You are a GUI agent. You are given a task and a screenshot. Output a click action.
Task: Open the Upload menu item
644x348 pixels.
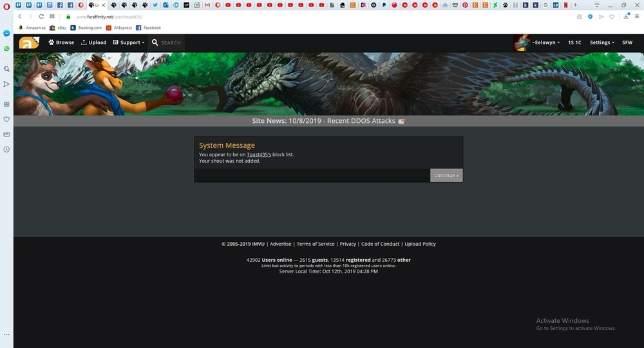pos(93,42)
